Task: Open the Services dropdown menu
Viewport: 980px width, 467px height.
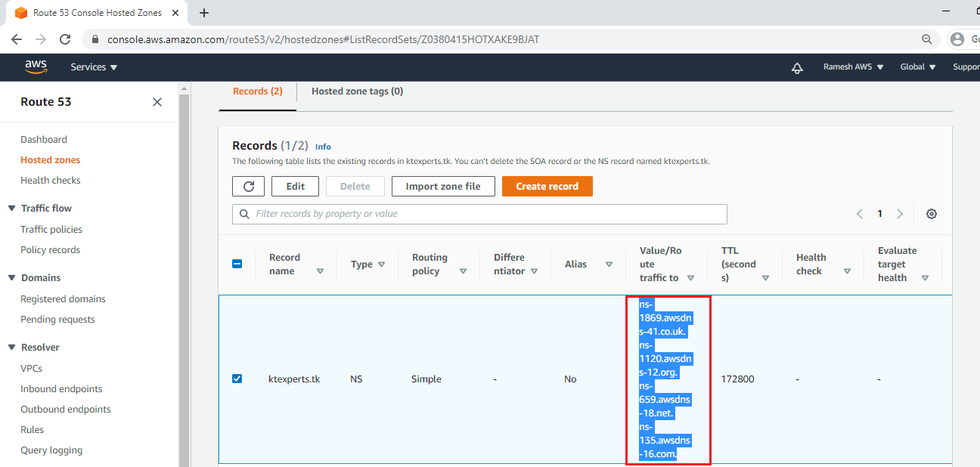Action: point(94,67)
